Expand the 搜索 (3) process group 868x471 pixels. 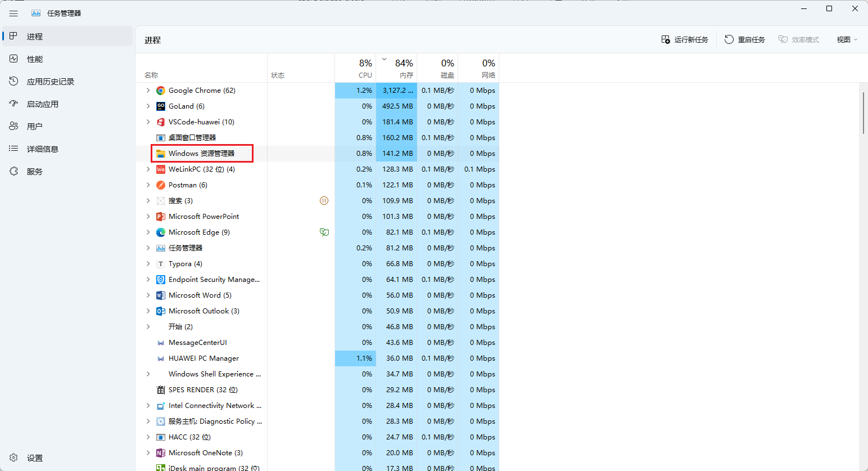(x=148, y=201)
